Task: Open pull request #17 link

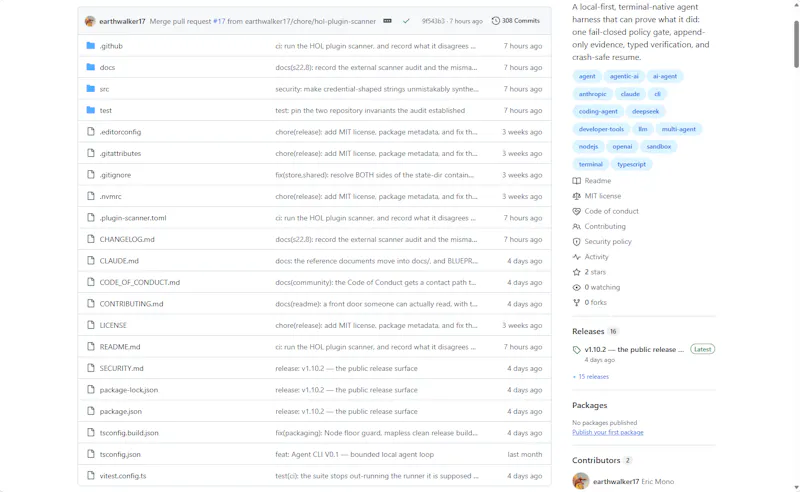Action: pos(219,21)
